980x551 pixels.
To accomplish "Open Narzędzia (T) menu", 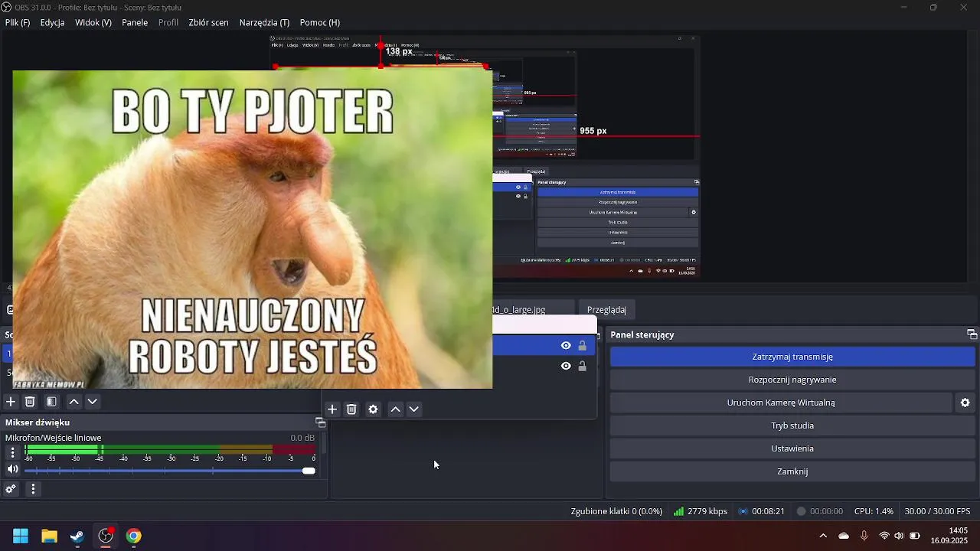I will 264,22.
